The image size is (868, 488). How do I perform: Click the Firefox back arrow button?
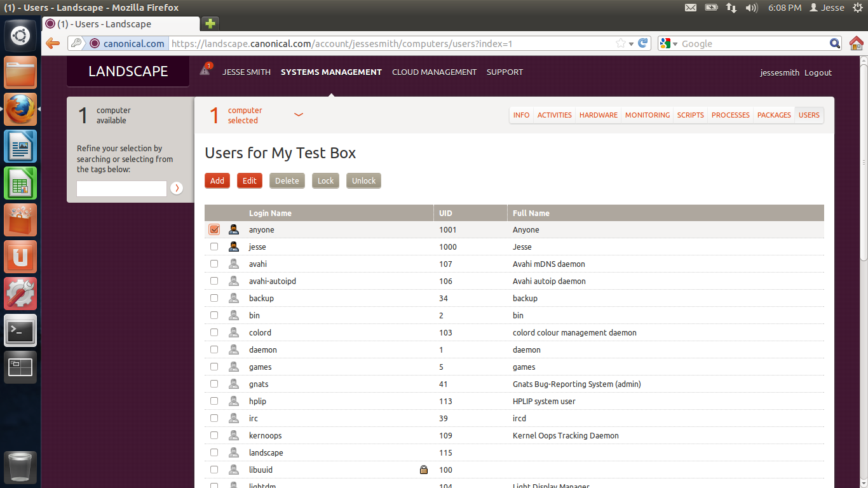coord(53,44)
